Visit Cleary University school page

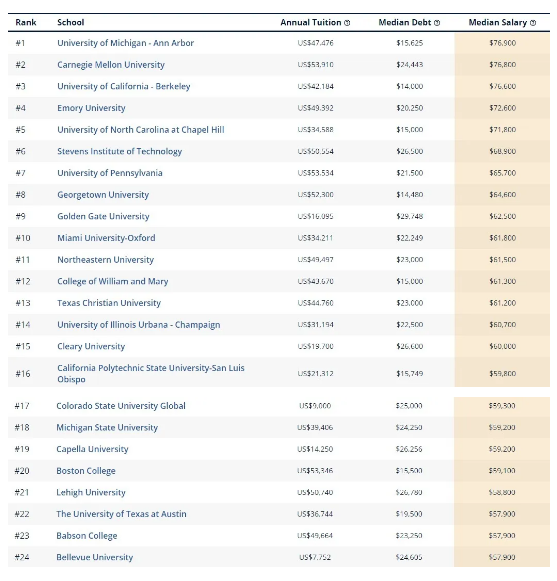pyautogui.click(x=91, y=346)
